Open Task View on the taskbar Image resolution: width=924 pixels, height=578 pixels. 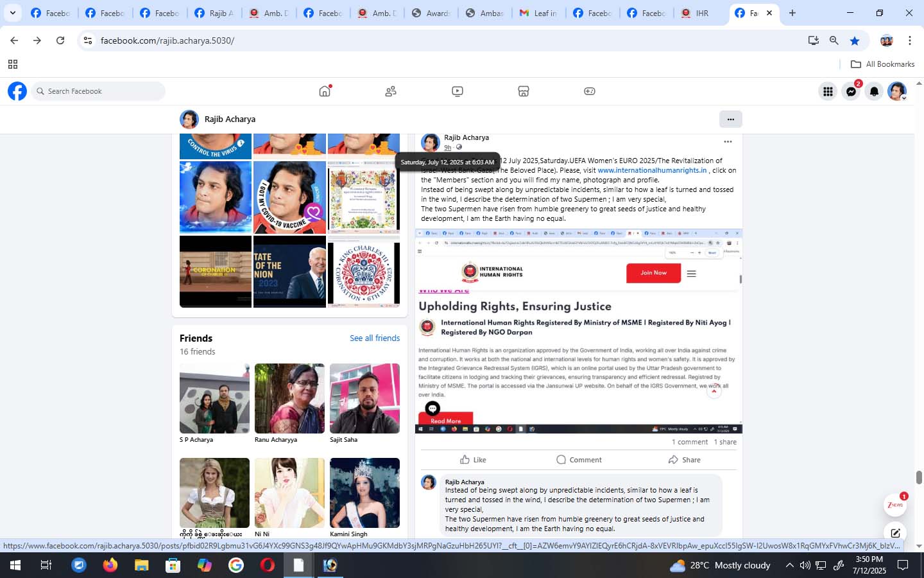pyautogui.click(x=46, y=565)
